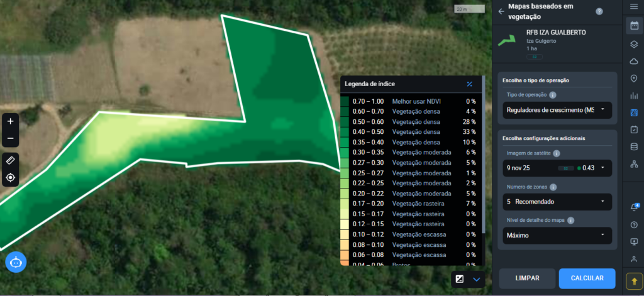This screenshot has height=296, width=644.
Task: Click the 0.40 – 0.50 legend color swatch
Action: tap(344, 132)
